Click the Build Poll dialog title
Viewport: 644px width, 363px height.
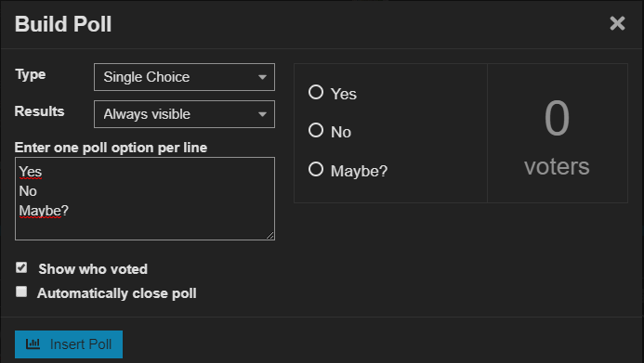(63, 24)
